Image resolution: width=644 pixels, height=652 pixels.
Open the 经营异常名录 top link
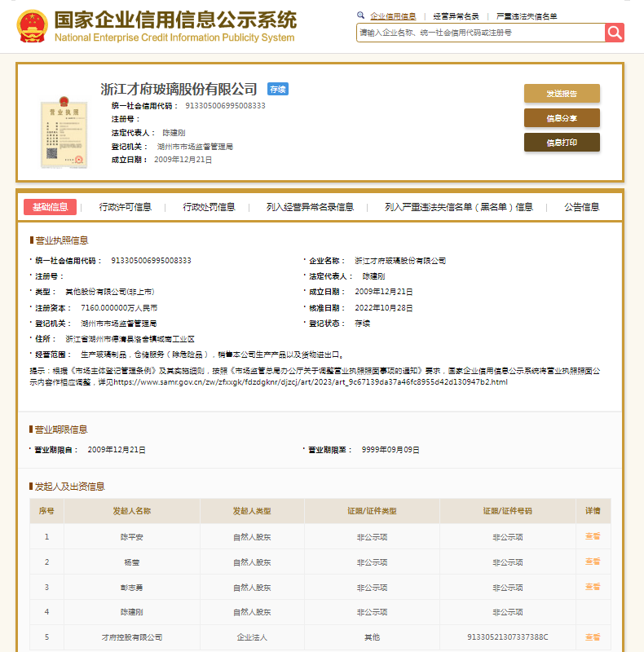[456, 16]
